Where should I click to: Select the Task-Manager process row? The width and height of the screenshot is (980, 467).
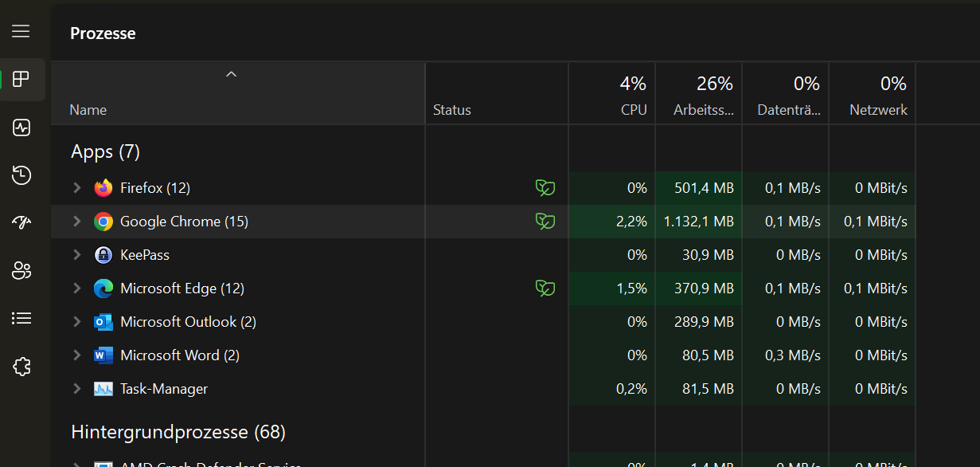pos(483,389)
